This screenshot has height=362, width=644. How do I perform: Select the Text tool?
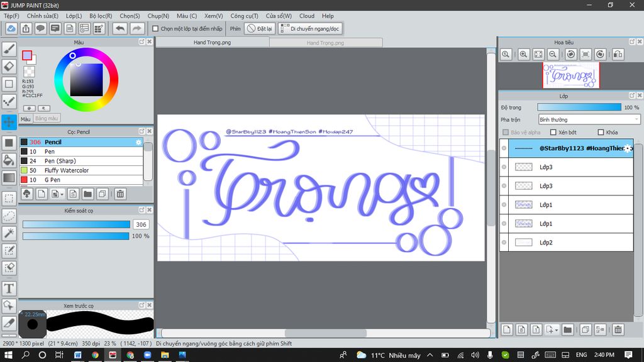pos(9,288)
